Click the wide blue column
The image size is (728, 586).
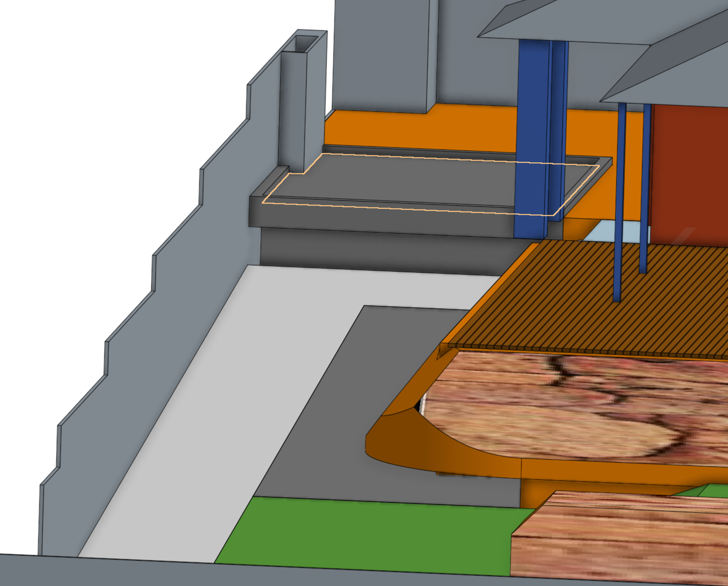pos(532,138)
